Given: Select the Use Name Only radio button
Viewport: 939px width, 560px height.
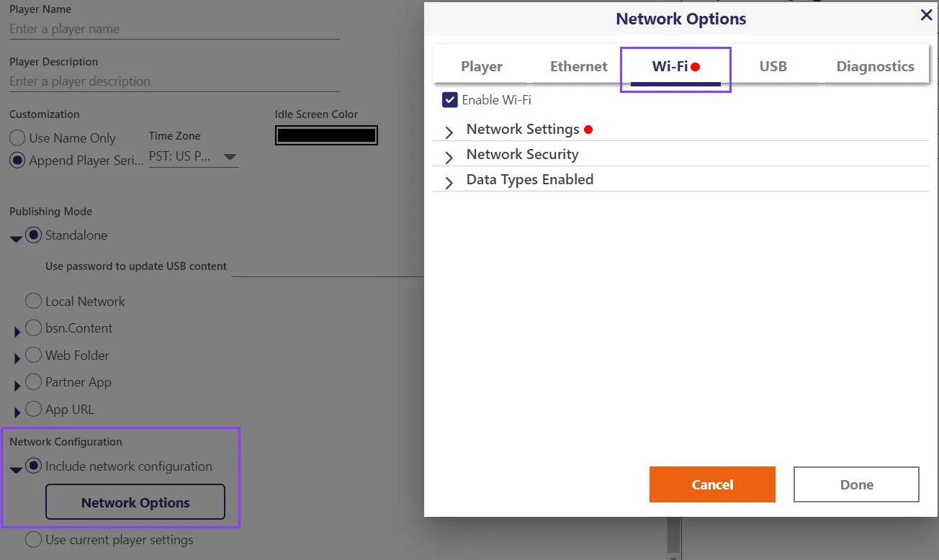Looking at the screenshot, I should point(17,137).
